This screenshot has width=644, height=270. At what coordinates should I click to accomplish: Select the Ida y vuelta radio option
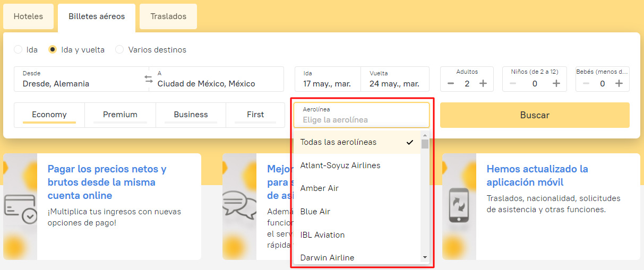pos(53,50)
